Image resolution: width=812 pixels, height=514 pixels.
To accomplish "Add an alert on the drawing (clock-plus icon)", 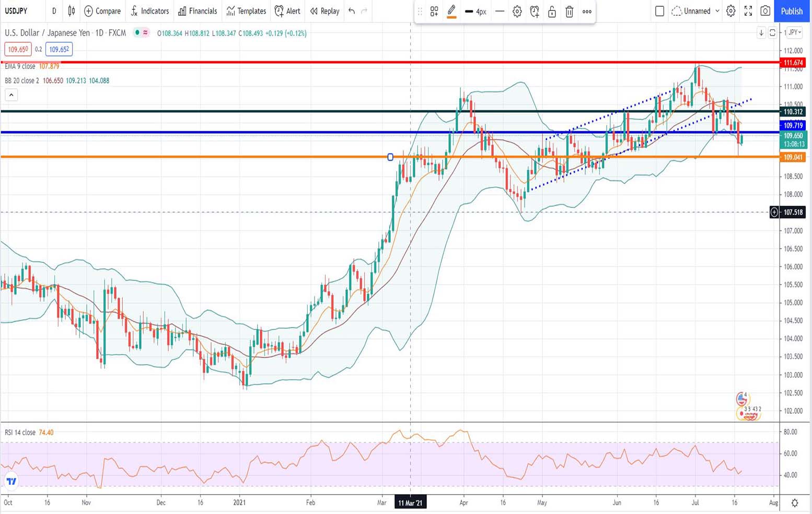I will (535, 11).
